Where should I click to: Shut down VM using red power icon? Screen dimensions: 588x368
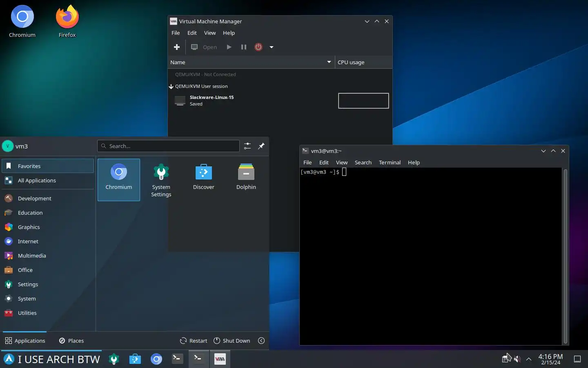point(258,47)
